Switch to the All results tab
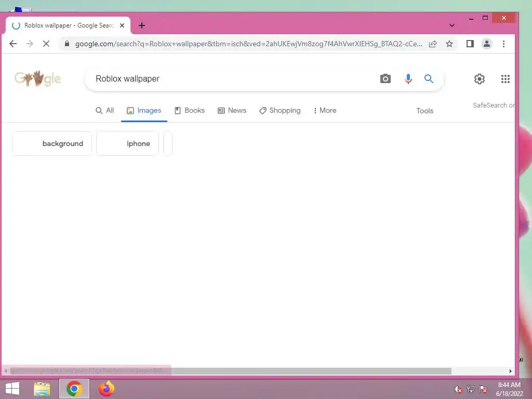Screen dimensions: 532x399 pyautogui.click(x=105, y=110)
